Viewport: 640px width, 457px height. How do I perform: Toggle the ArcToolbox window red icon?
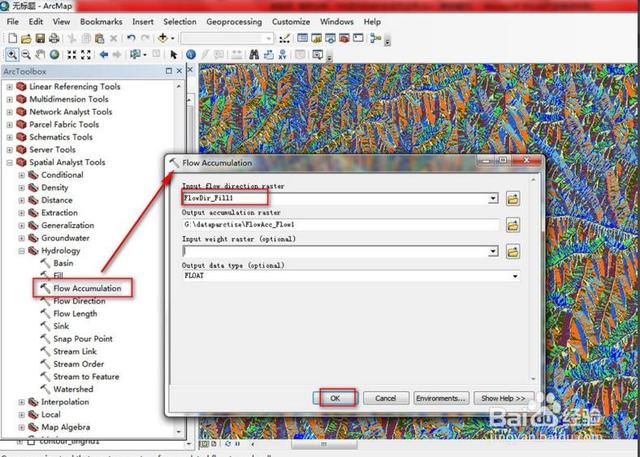(x=344, y=38)
